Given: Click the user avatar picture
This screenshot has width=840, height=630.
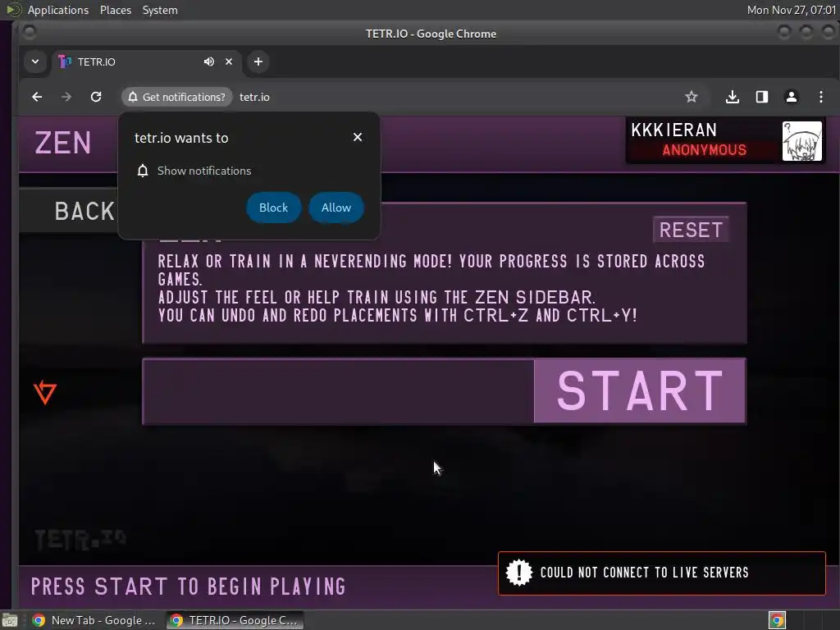Looking at the screenshot, I should click(x=802, y=141).
